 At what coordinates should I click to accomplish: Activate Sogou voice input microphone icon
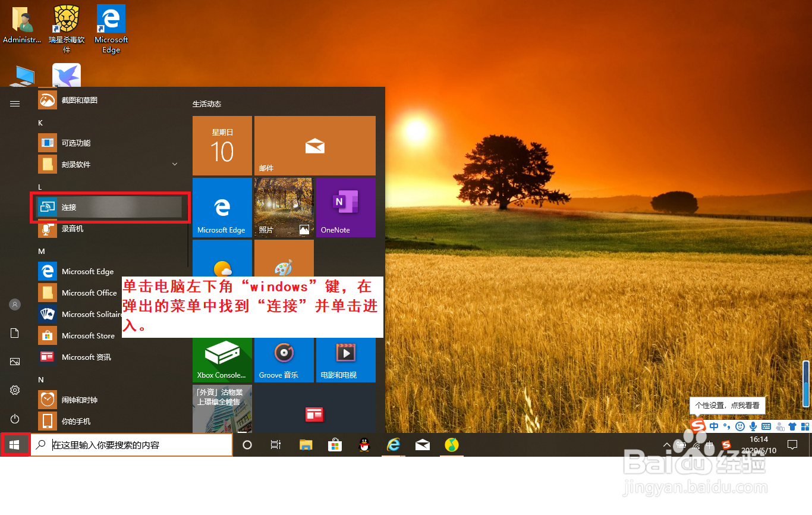point(753,426)
